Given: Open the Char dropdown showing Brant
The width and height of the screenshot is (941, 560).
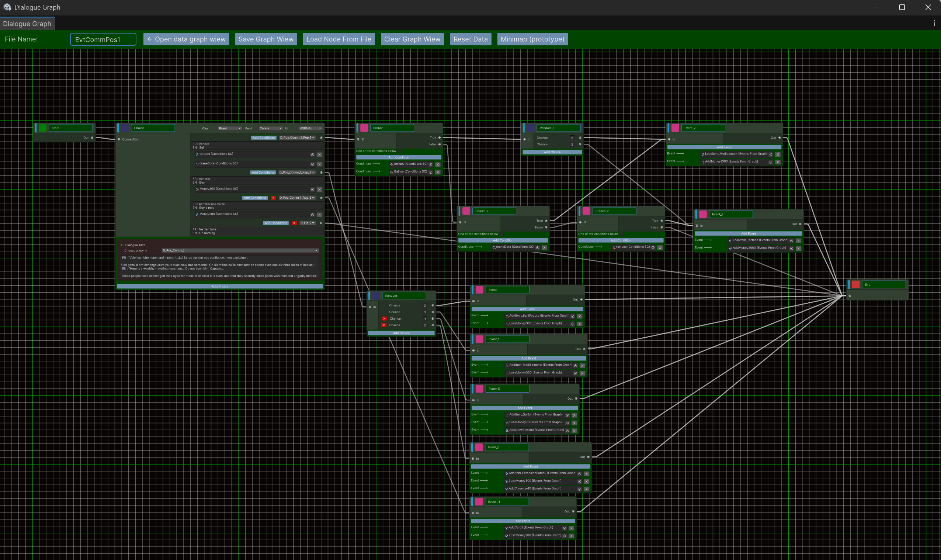Looking at the screenshot, I should 229,128.
